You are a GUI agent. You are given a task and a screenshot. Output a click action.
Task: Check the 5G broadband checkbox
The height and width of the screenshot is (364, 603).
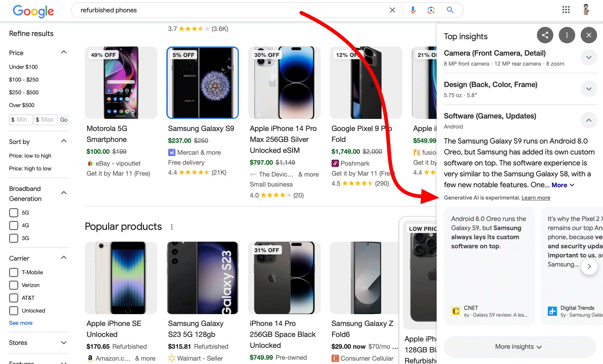[13, 213]
